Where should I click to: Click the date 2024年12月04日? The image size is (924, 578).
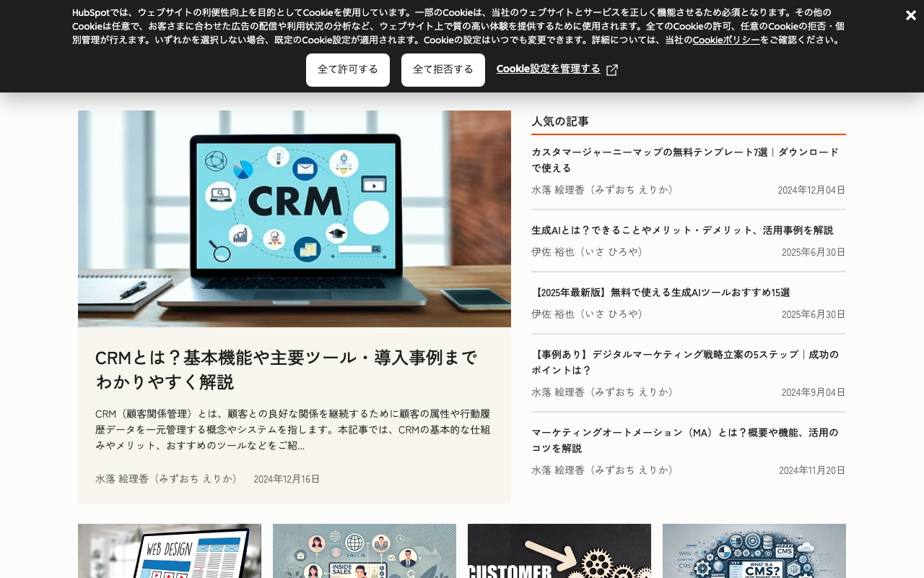[812, 190]
